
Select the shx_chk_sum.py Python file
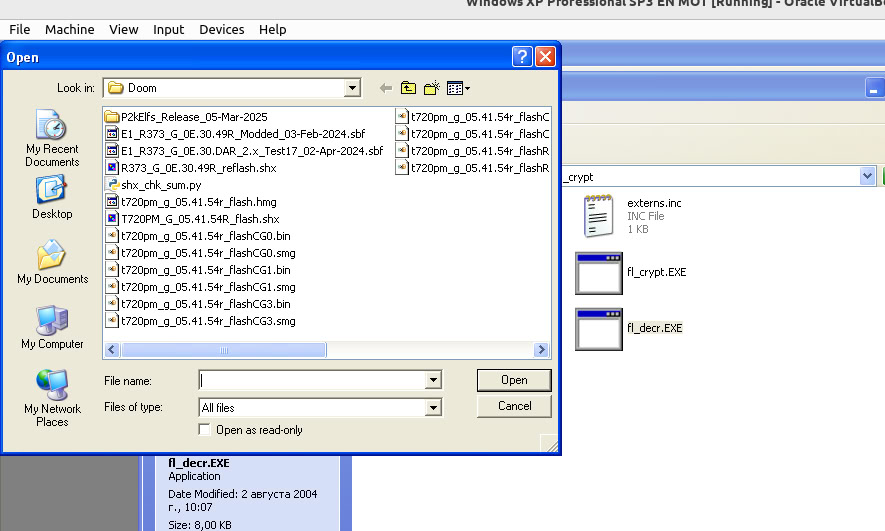[154, 185]
